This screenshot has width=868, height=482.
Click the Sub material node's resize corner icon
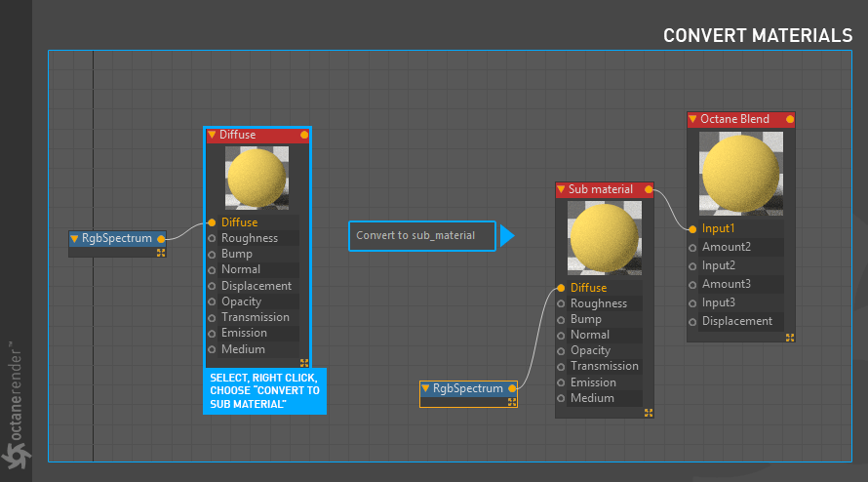649,413
